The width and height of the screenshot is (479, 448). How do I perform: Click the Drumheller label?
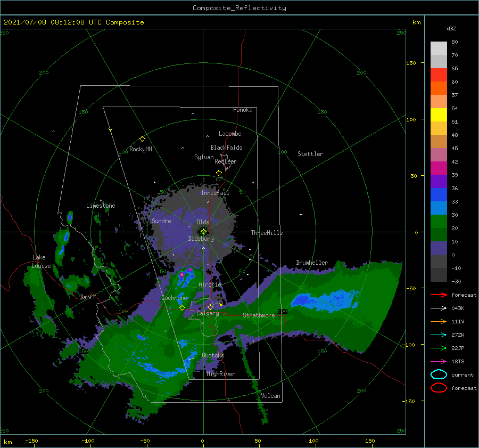(x=312, y=263)
